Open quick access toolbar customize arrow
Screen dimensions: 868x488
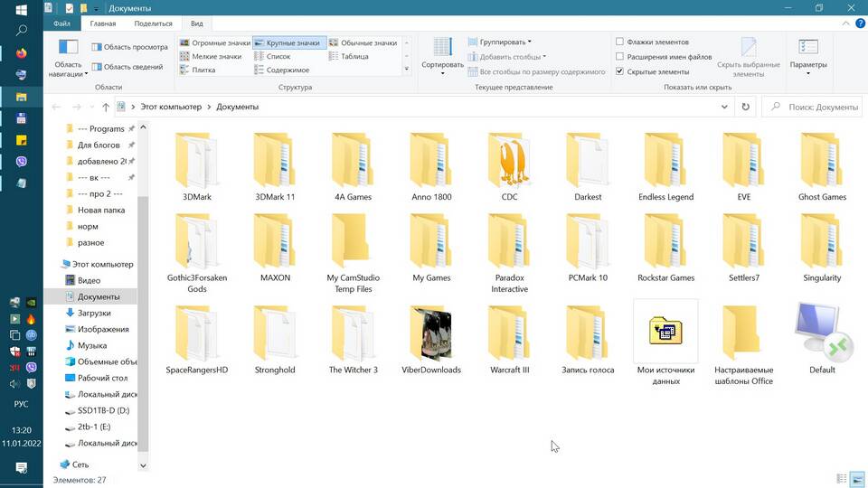tap(96, 9)
